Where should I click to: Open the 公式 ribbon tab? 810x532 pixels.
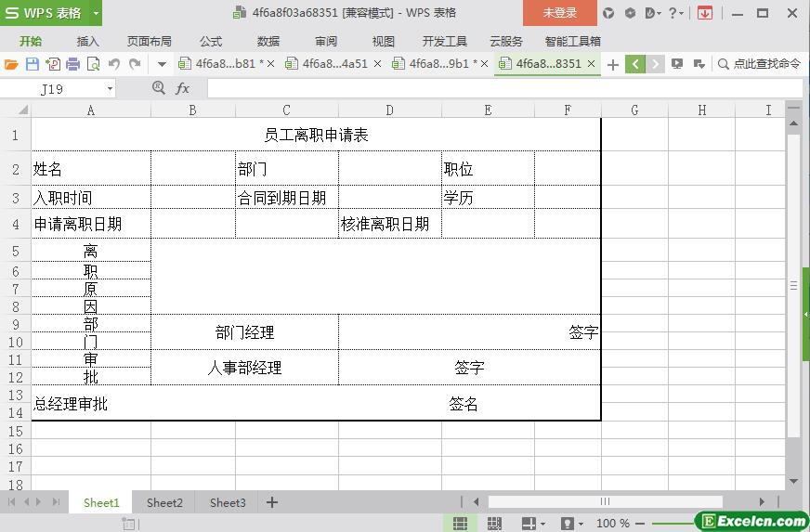click(x=211, y=42)
